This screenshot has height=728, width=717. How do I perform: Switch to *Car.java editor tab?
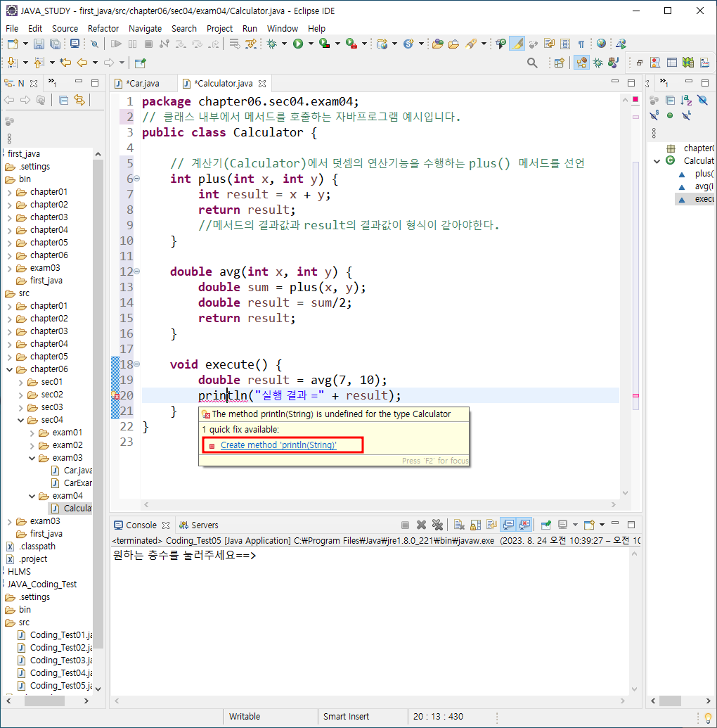click(x=143, y=84)
